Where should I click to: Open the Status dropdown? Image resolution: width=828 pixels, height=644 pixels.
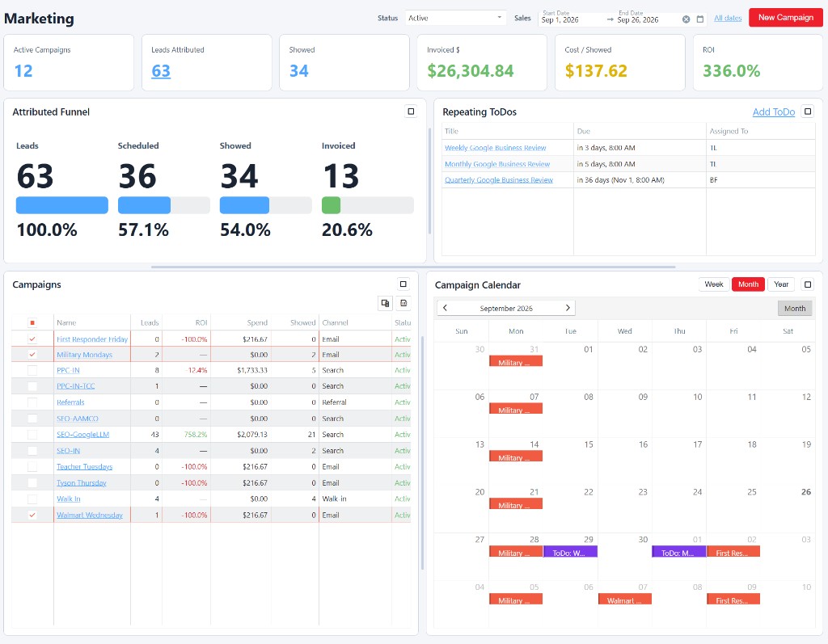click(x=455, y=18)
